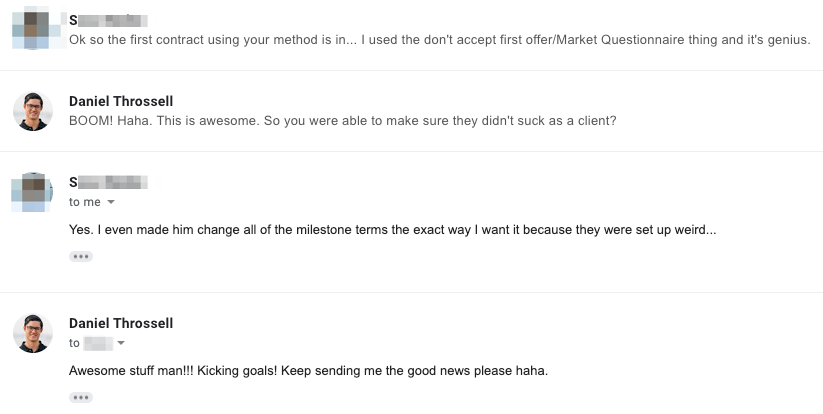The width and height of the screenshot is (823, 414).
Task: Click the blurred avatar beside the 'to me' message
Action: [33, 192]
